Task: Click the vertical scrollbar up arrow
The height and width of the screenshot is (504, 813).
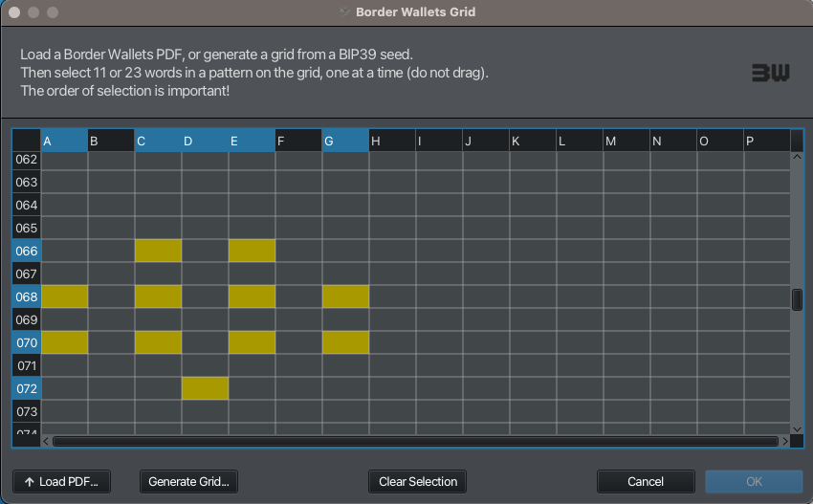Action: click(x=797, y=157)
